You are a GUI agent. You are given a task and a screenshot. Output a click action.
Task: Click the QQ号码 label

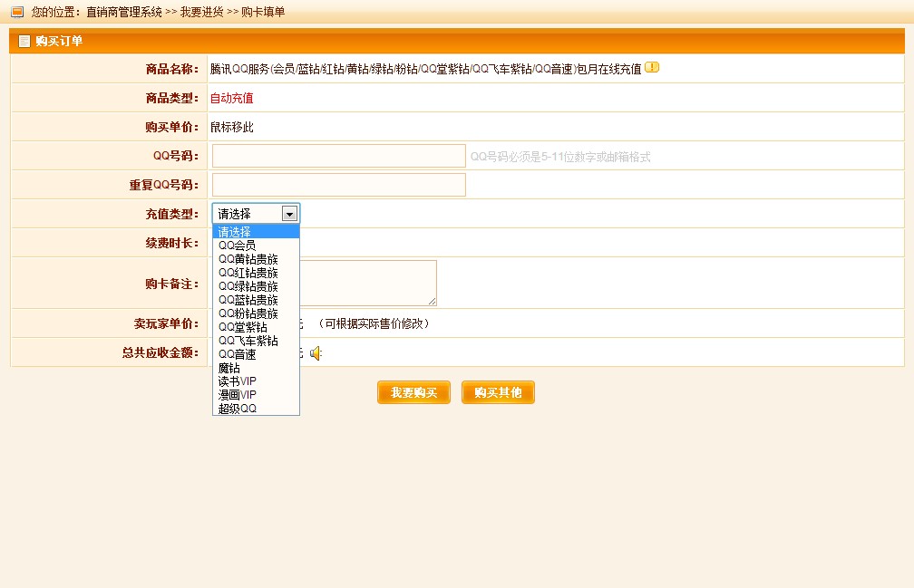coord(176,156)
